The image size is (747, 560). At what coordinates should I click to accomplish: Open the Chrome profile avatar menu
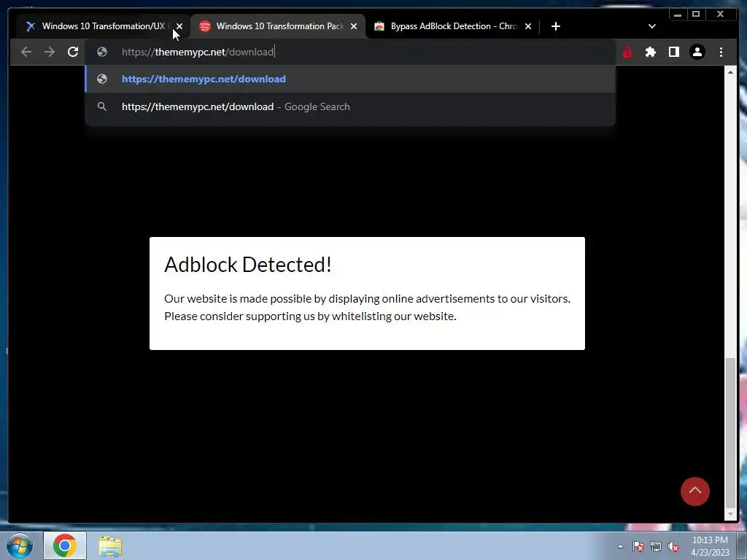pyautogui.click(x=697, y=52)
